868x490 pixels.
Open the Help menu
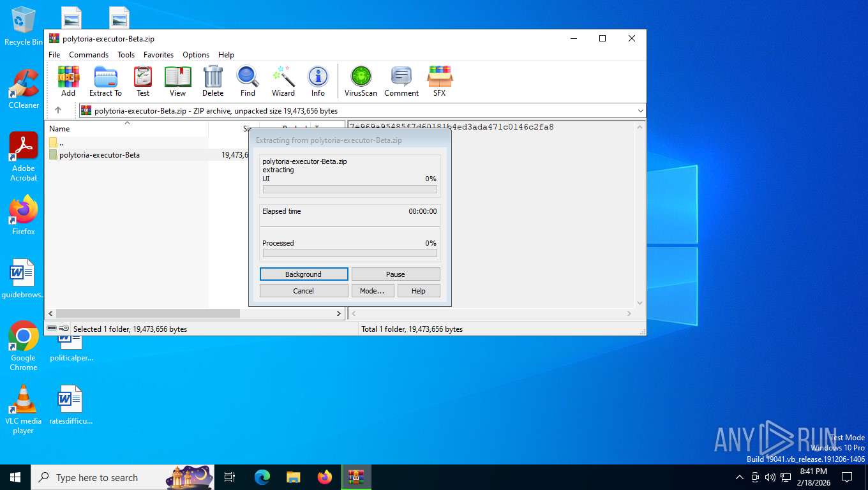[x=226, y=55]
